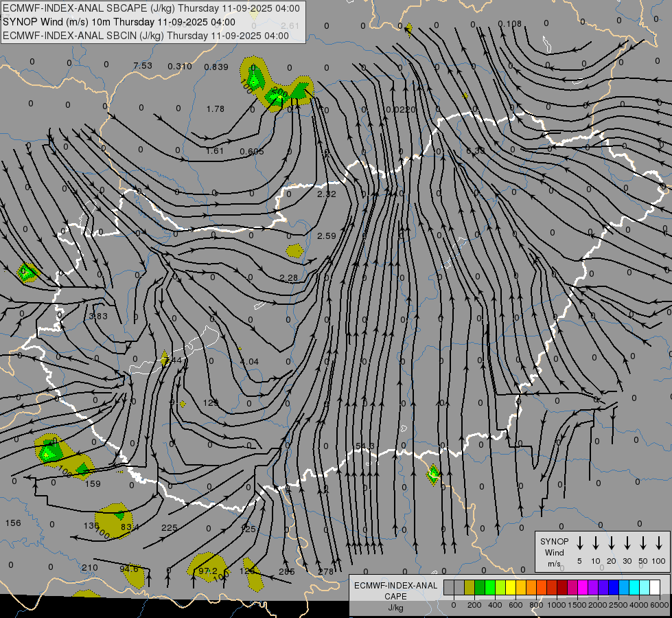
Task: Click the wind arrow above 50 m/s
Action: 643,542
